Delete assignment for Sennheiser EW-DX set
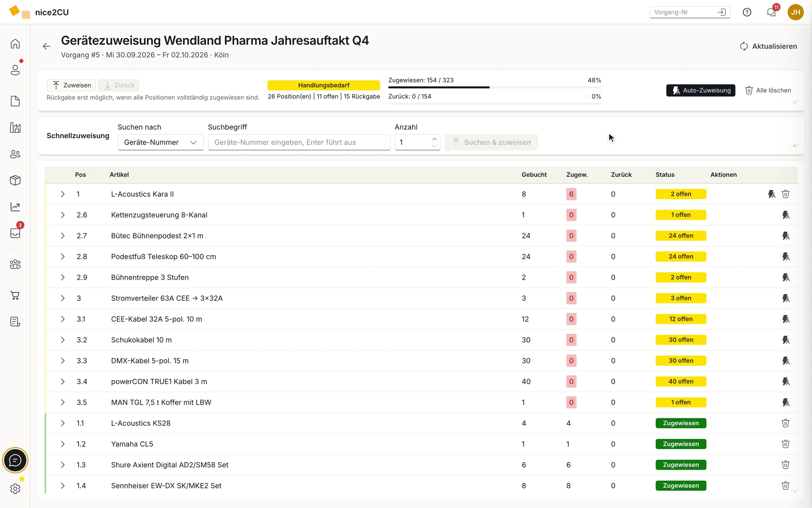The image size is (812, 508). [x=786, y=486]
